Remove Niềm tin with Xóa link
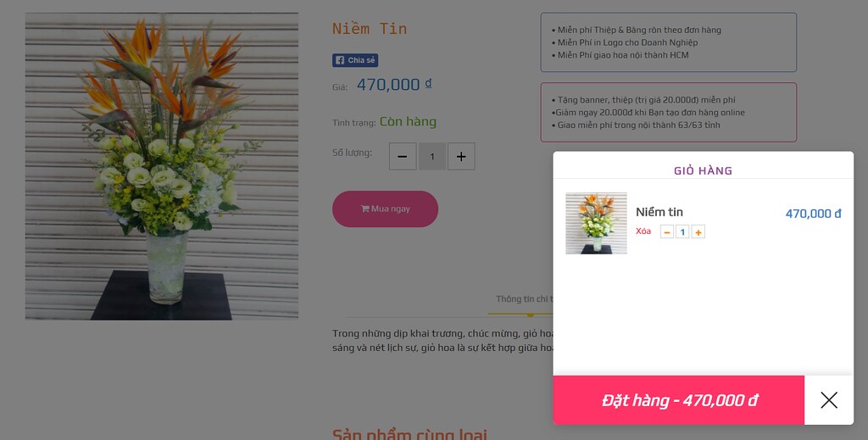Screen dimensions: 868x440 tap(643, 231)
